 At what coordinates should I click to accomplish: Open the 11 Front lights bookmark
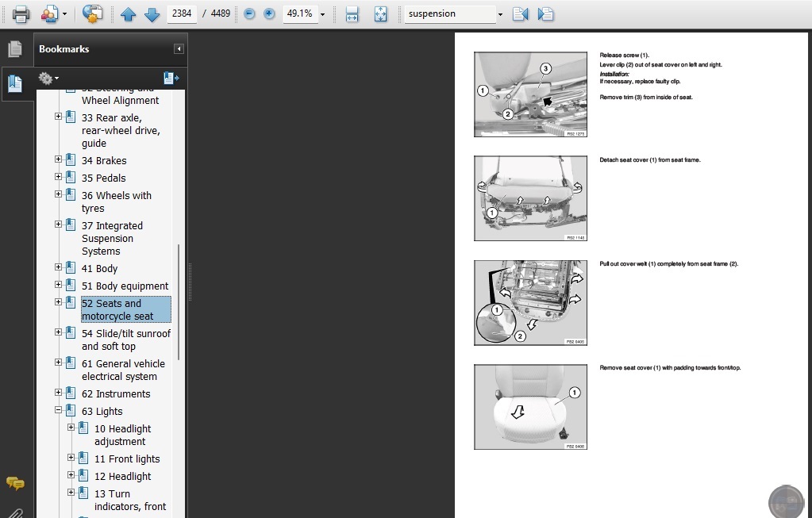(x=127, y=459)
